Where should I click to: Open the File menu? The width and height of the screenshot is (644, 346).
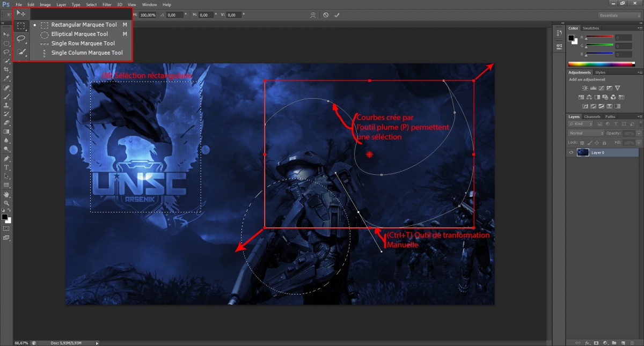tap(19, 4)
